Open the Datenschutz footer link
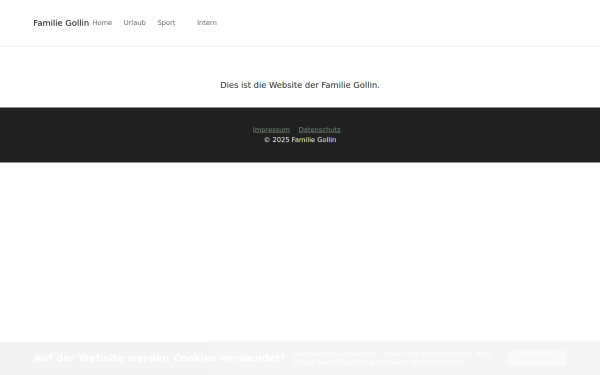This screenshot has height=375, width=600. (x=320, y=130)
